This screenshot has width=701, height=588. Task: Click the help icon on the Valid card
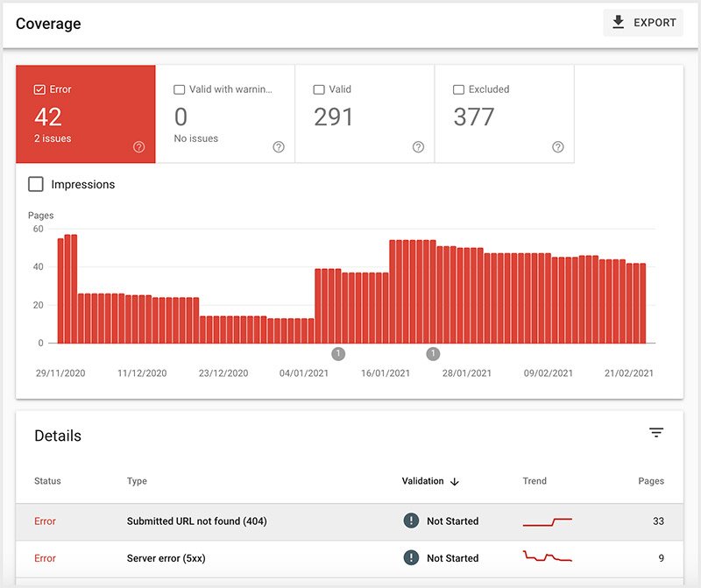pyautogui.click(x=417, y=149)
